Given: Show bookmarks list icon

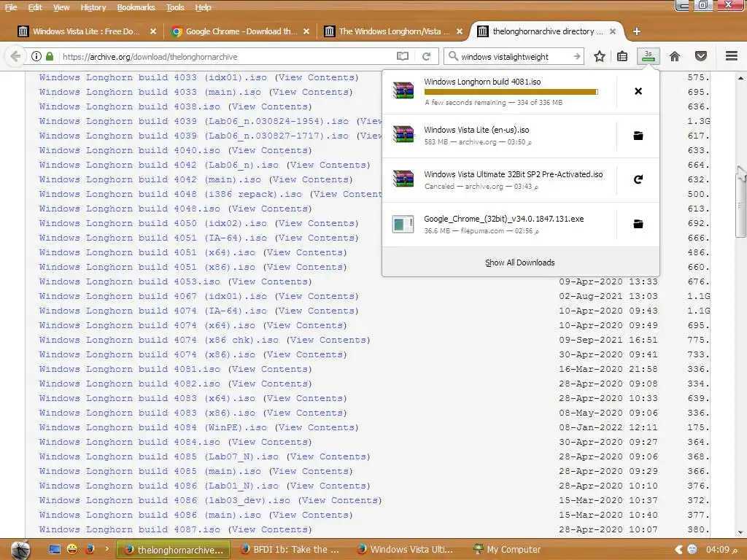Looking at the screenshot, I should click(622, 56).
